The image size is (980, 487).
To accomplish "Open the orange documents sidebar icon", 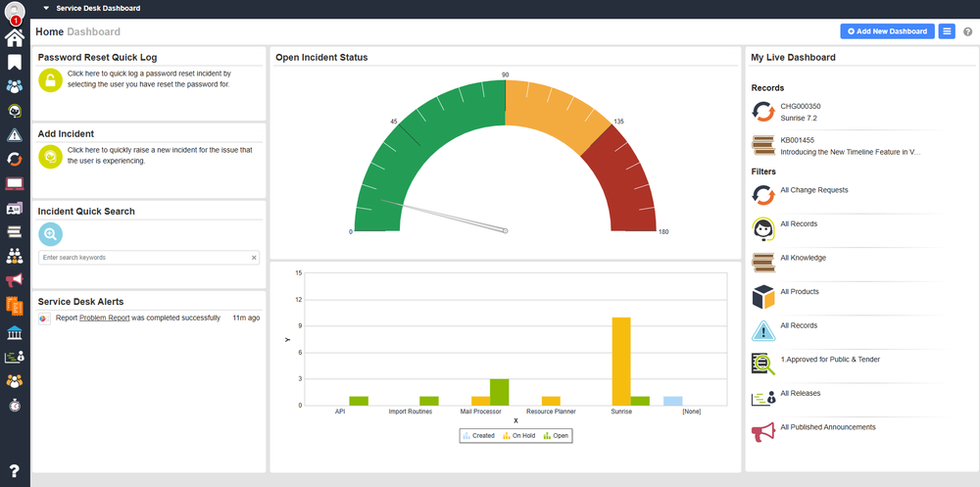I will pos(15,306).
